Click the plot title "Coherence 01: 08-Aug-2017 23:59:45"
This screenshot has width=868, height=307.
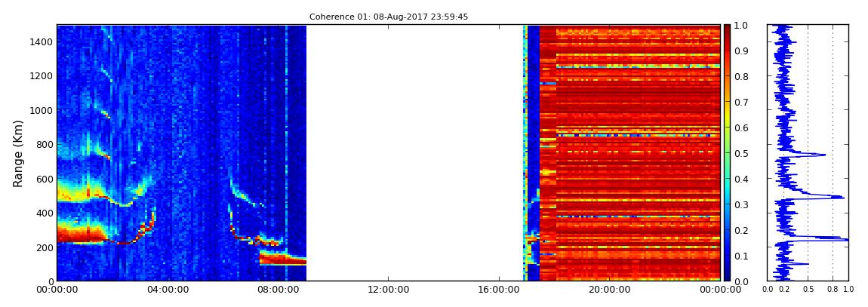coord(389,17)
